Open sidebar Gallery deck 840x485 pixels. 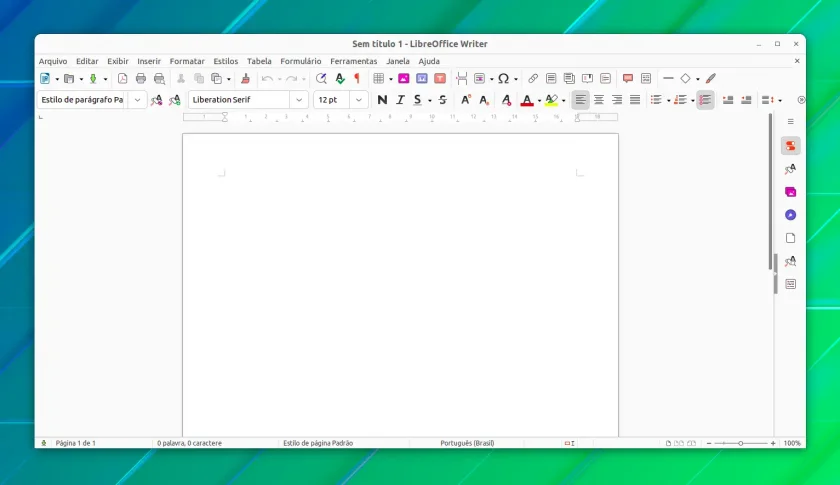tap(790, 192)
